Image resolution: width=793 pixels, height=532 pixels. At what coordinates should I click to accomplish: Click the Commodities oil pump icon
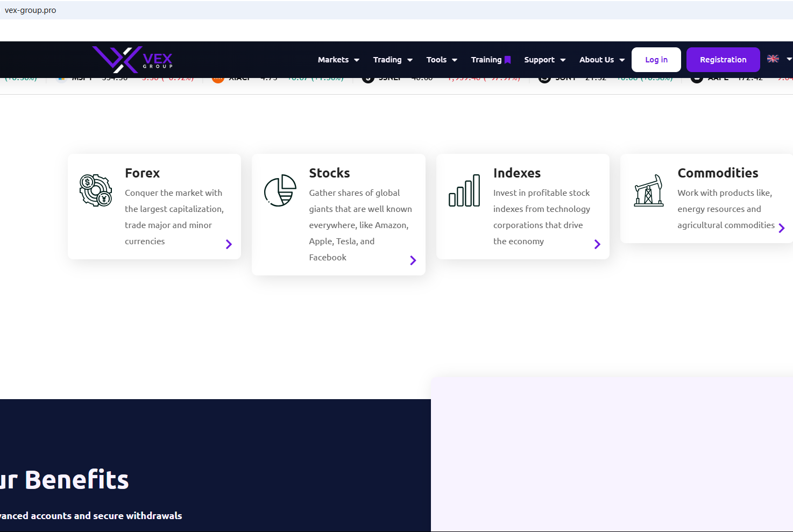pos(648,190)
